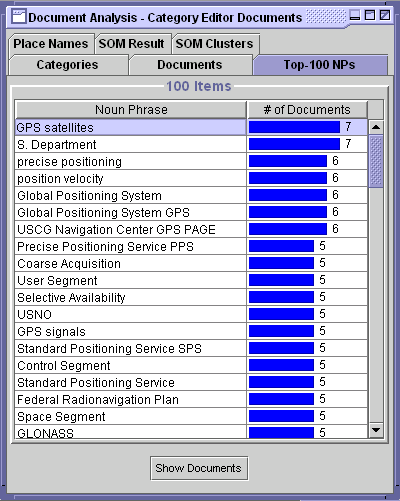Select the Global Positioning System row
400x501 pixels.
pos(191,195)
